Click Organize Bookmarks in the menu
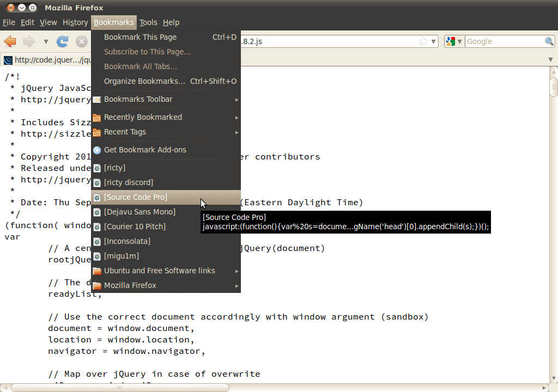 [x=143, y=81]
